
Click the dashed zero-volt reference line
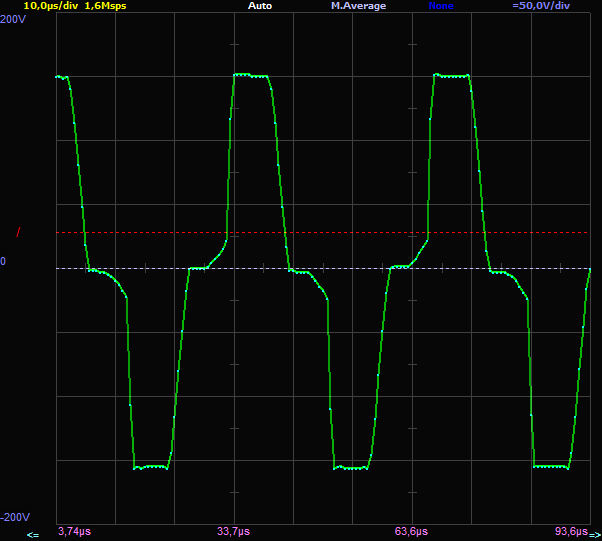[x=350, y=268]
